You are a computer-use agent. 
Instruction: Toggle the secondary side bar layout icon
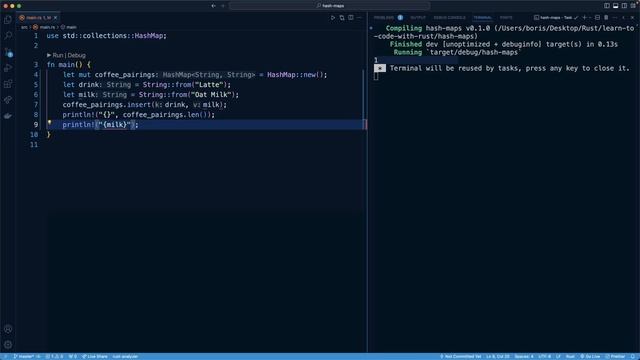tap(624, 6)
